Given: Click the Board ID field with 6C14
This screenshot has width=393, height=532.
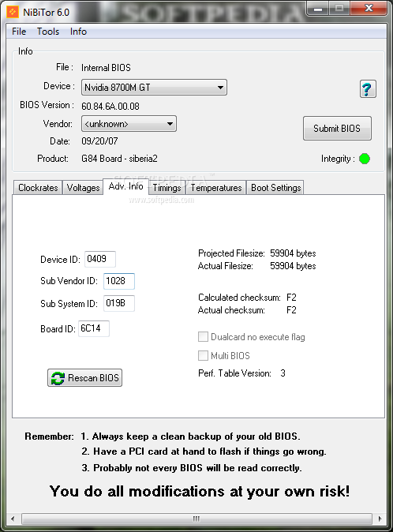Looking at the screenshot, I should coord(94,328).
